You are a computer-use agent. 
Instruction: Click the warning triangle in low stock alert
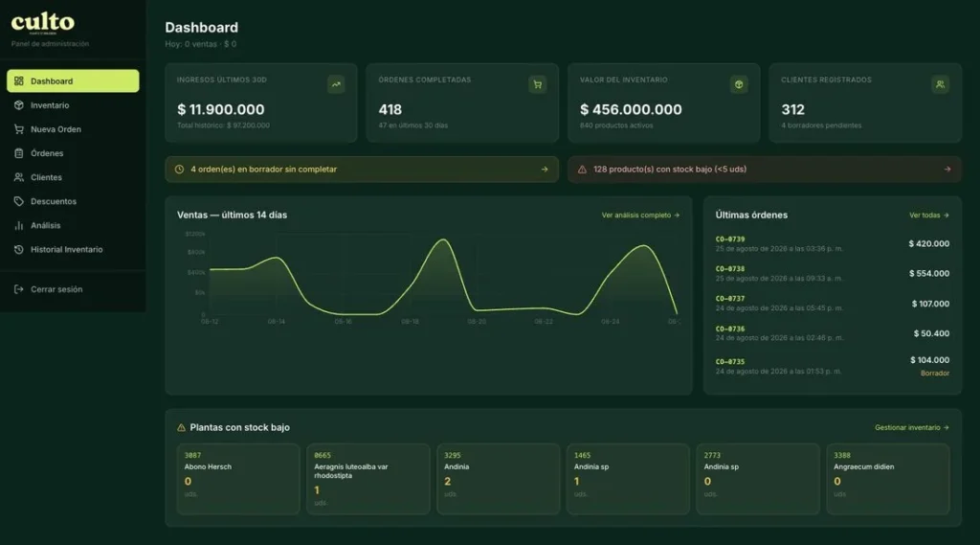click(x=582, y=170)
